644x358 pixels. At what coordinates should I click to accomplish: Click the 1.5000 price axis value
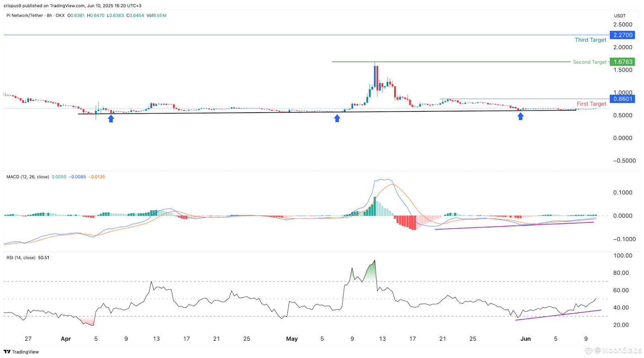pos(623,70)
